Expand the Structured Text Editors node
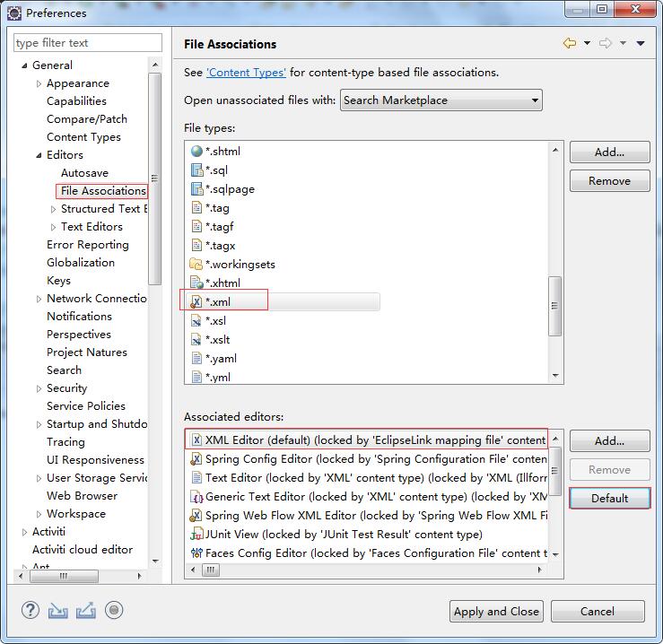 tap(53, 209)
